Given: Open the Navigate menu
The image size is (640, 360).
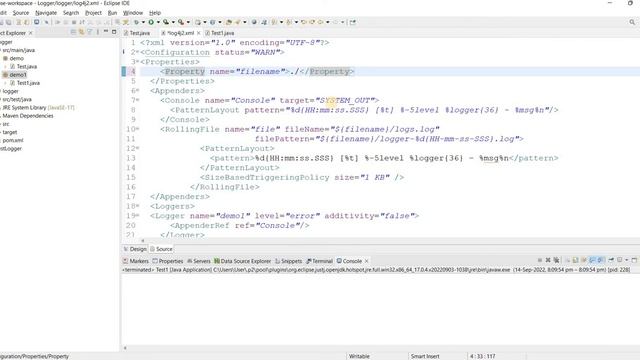Looking at the screenshot, I should (x=46, y=13).
